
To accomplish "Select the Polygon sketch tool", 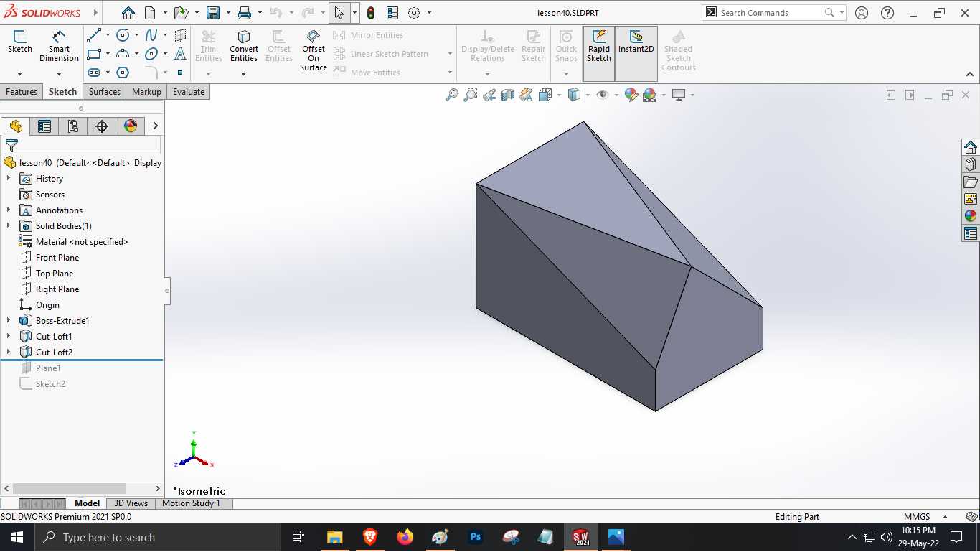I will pyautogui.click(x=123, y=73).
